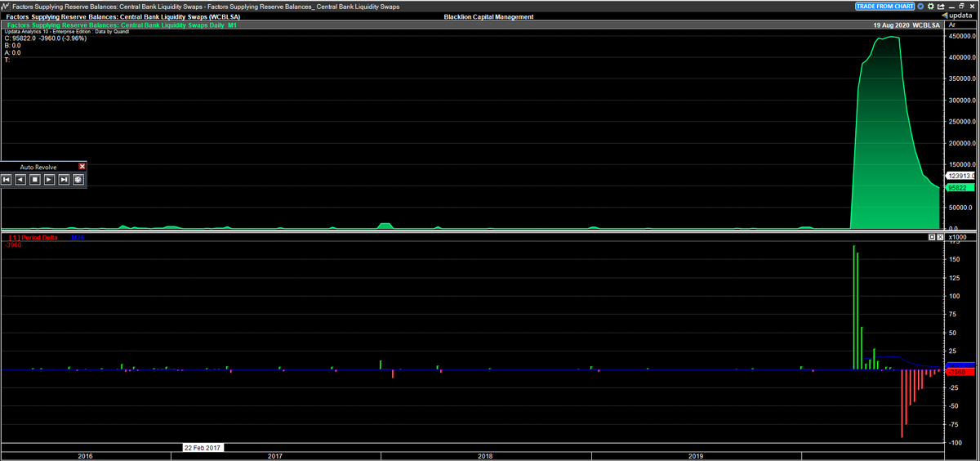Click the 2019 year label on timeline
The image size is (980, 461).
[696, 455]
